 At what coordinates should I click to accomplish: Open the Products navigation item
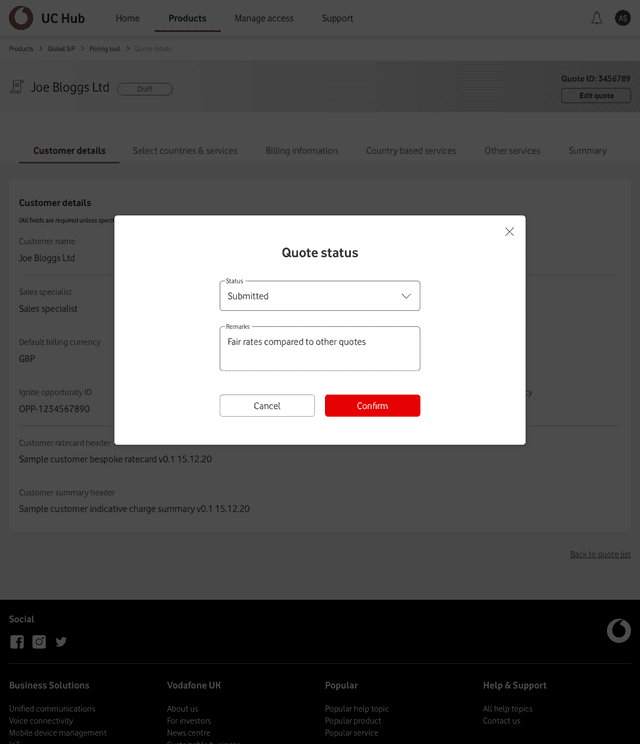(187, 19)
